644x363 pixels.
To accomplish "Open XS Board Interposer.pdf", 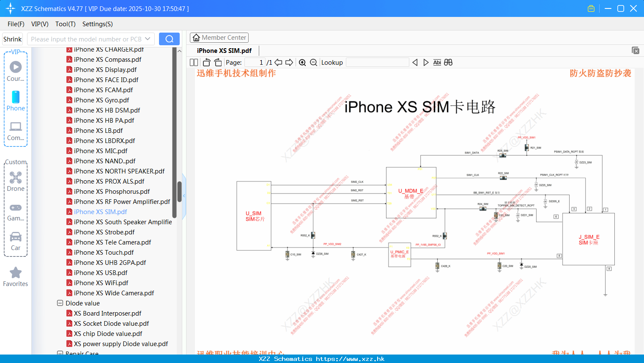I will click(107, 313).
